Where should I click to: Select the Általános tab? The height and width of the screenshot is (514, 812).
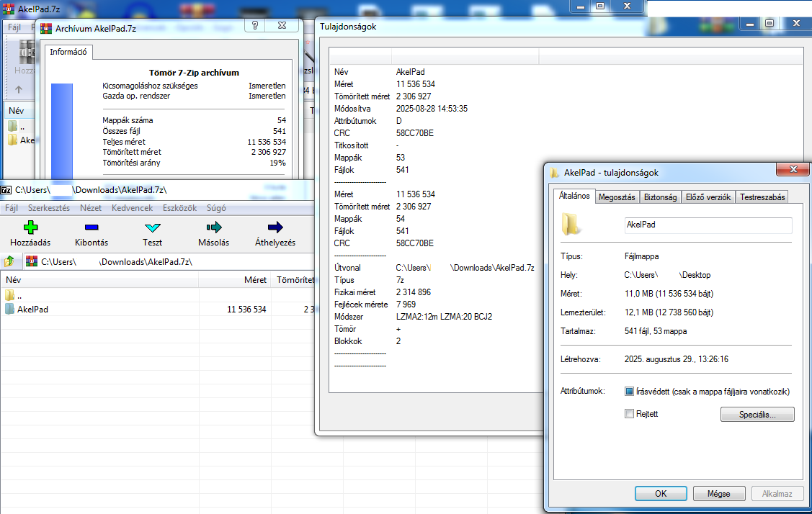574,196
